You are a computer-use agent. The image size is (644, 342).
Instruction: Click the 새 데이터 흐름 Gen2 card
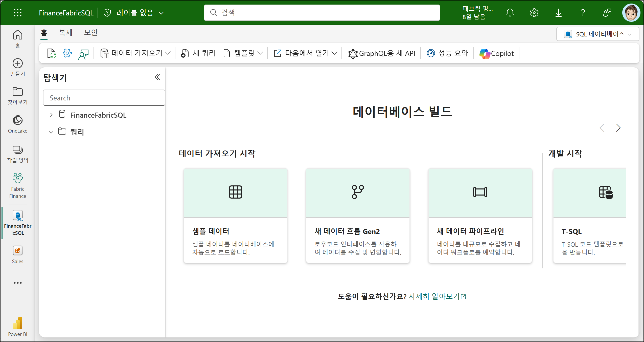[x=358, y=216]
